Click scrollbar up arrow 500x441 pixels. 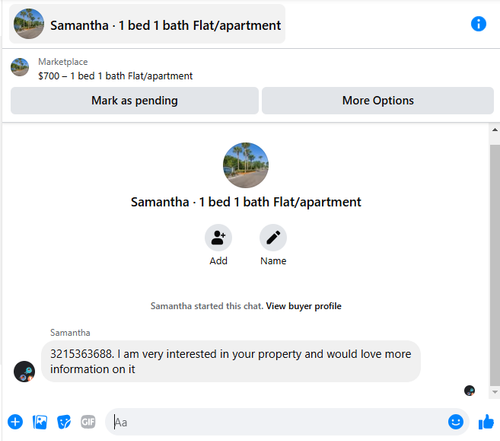click(495, 130)
